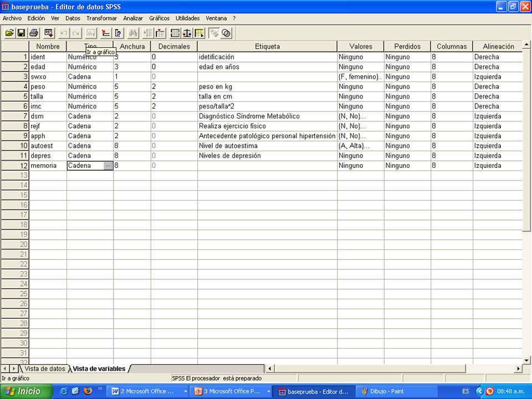Click the Split file toolbar icon

[175, 33]
